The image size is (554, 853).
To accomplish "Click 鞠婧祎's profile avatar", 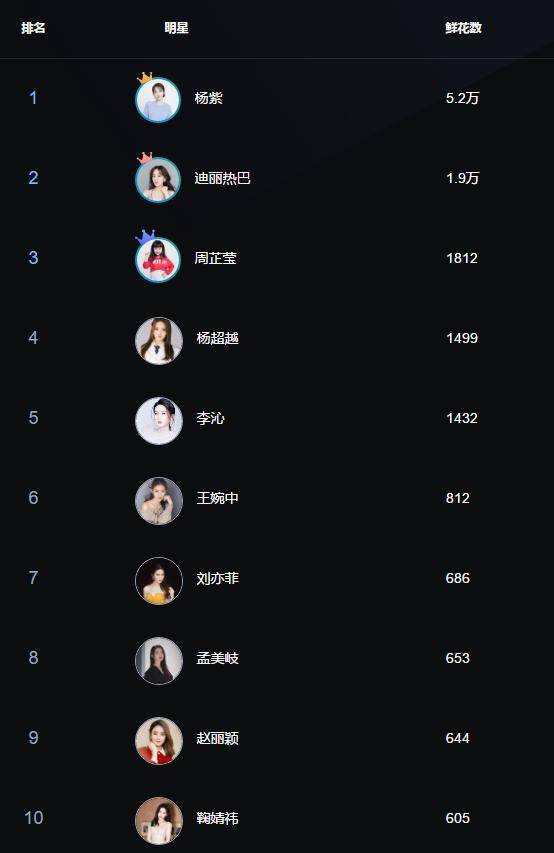I will 159,821.
